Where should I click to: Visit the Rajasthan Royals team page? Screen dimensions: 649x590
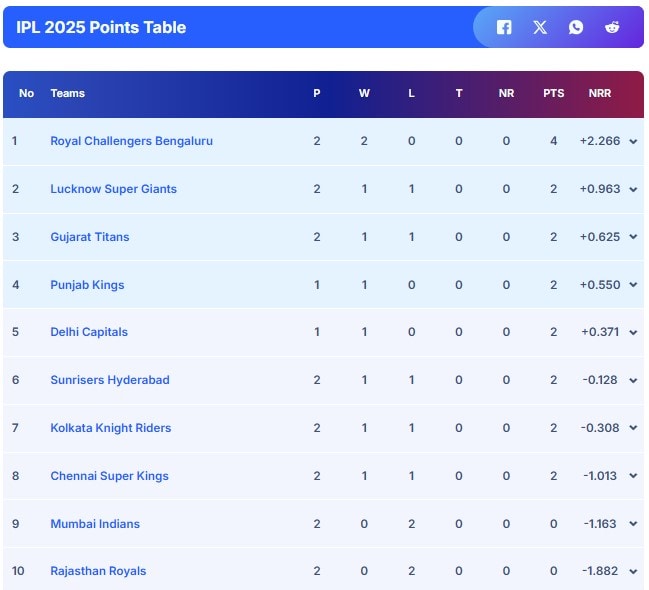(98, 571)
